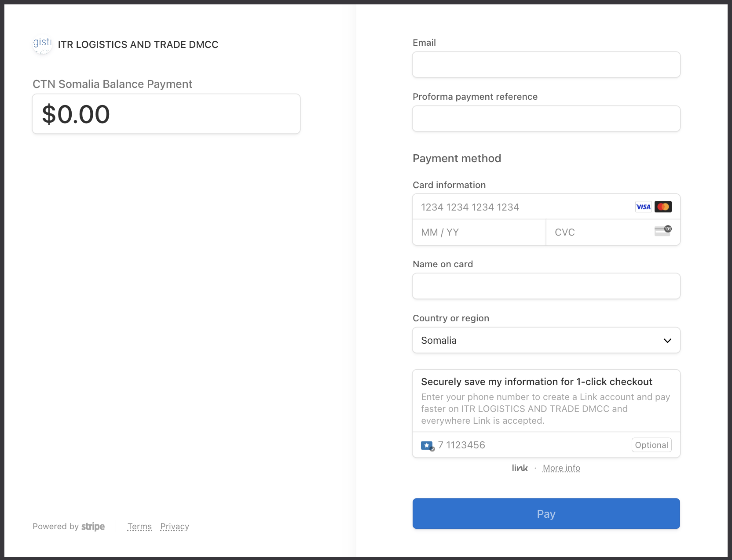Click the chevron in the Somalia selector
This screenshot has width=732, height=560.
pyautogui.click(x=667, y=341)
